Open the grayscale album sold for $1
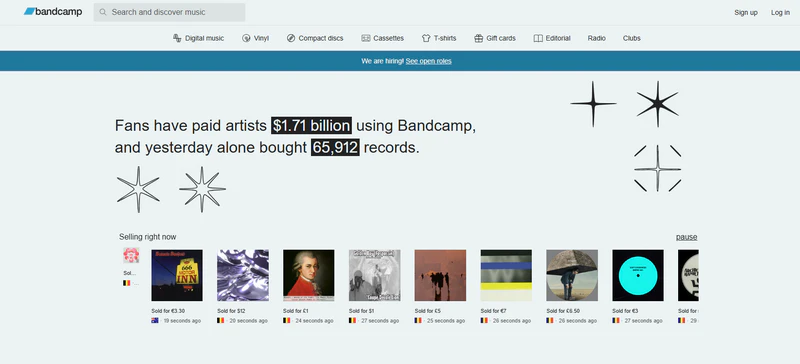 374,275
